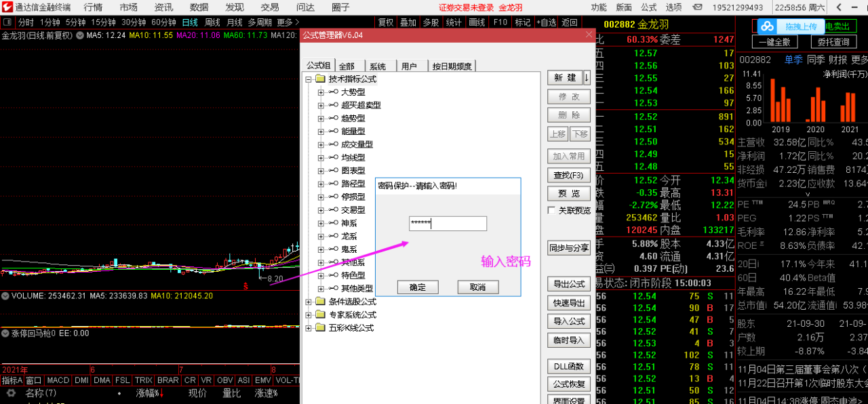Click the key icon beside 超买超卖型
This screenshot has height=404, width=868.
point(333,105)
